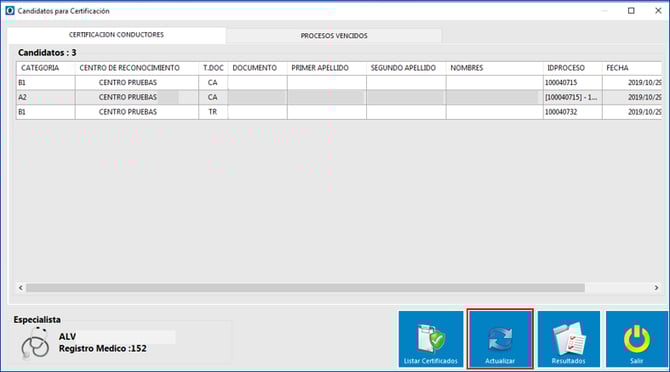Click the NOMBRES column header
Viewport: 670px width, 372px height.
coord(494,68)
